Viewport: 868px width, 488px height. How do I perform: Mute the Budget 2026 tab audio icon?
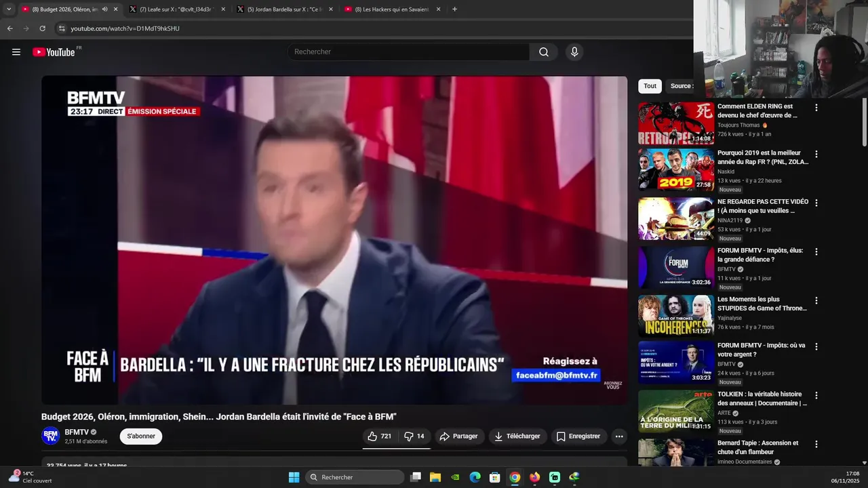click(x=104, y=9)
